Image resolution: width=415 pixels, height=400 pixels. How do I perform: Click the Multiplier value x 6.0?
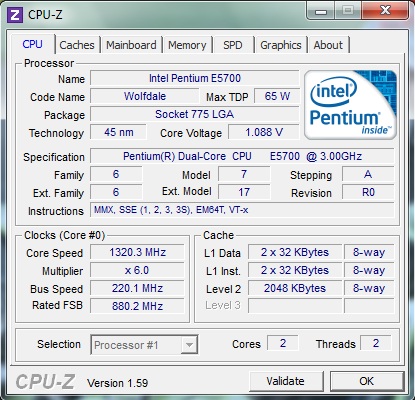(x=137, y=270)
